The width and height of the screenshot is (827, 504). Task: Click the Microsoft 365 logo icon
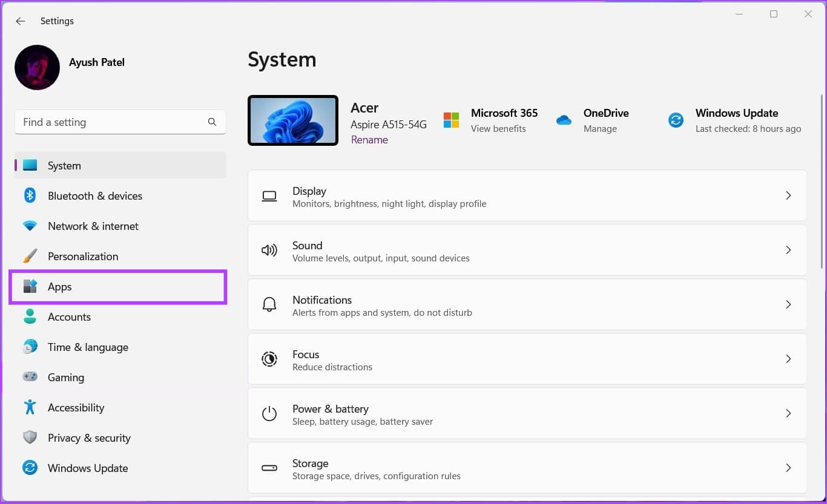[x=451, y=120]
